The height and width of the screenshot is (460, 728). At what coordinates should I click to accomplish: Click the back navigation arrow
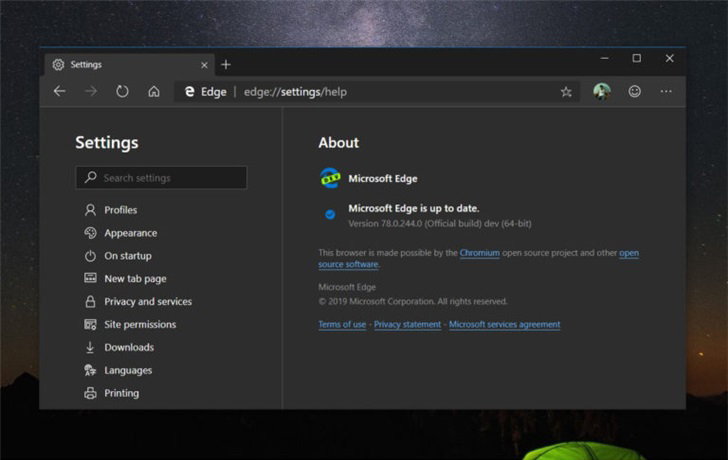[x=59, y=91]
